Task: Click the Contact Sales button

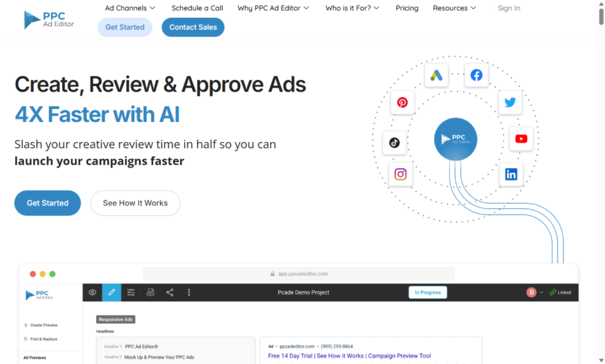Action: tap(193, 28)
